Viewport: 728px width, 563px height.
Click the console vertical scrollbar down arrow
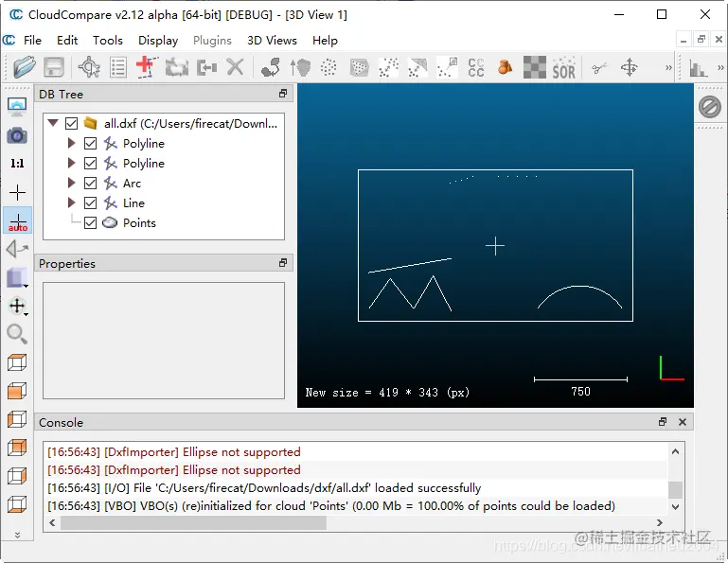[x=676, y=507]
